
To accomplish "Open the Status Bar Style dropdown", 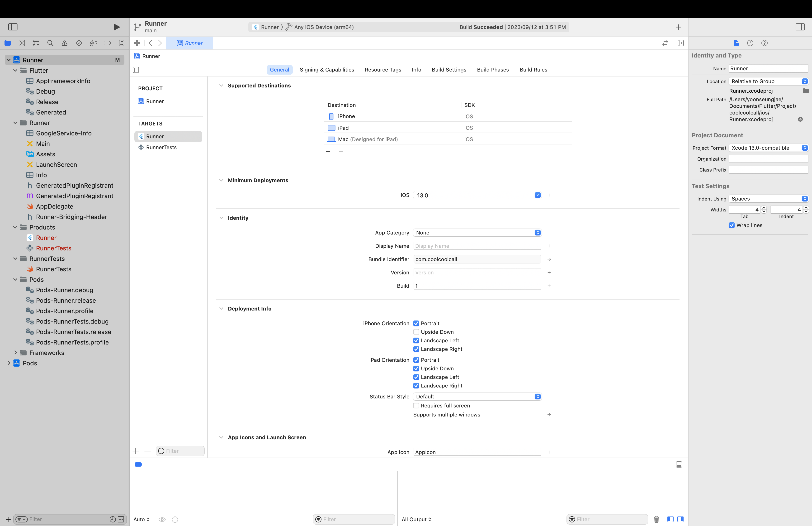I will pyautogui.click(x=477, y=396).
